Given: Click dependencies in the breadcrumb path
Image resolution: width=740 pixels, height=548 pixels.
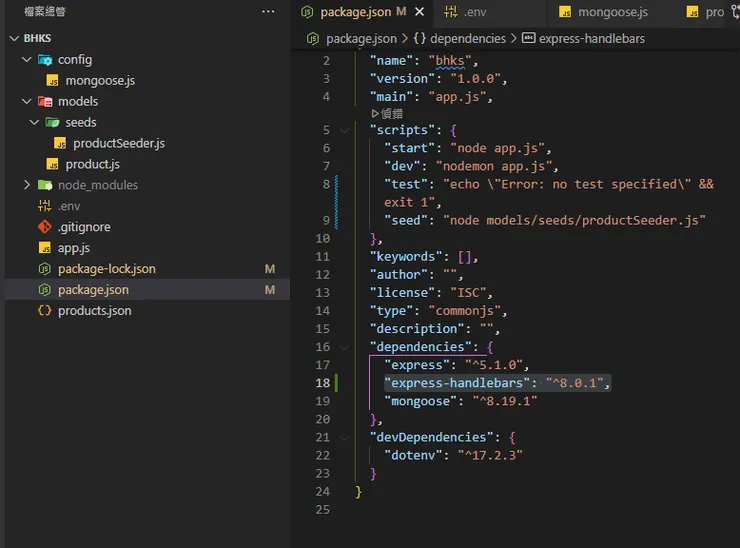Looking at the screenshot, I should click(x=468, y=38).
